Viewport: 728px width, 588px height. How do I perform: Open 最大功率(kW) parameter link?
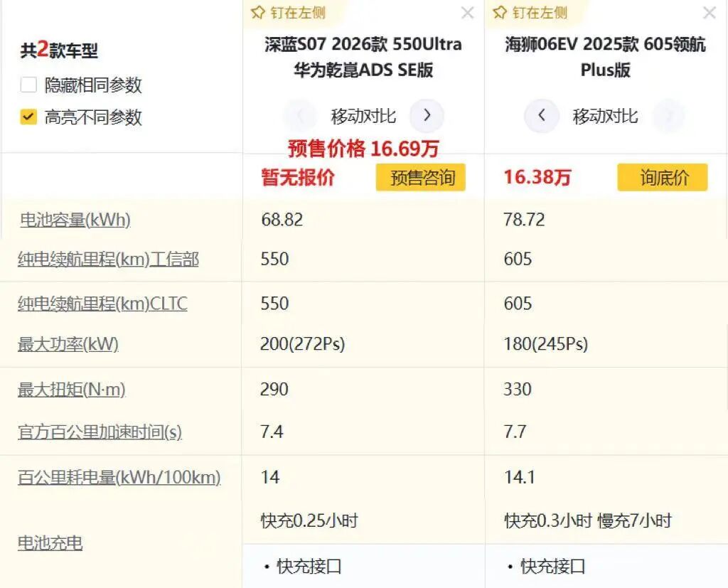coord(68,344)
